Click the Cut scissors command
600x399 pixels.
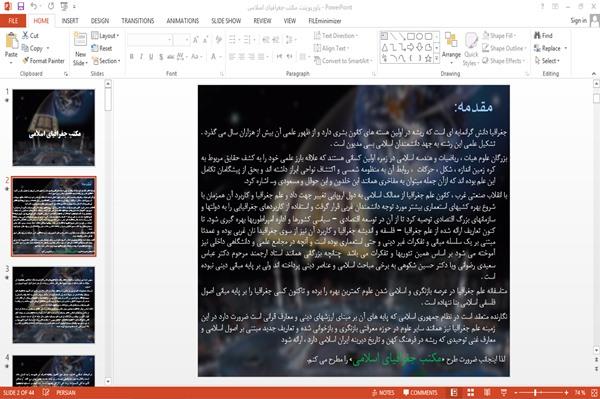click(x=30, y=36)
